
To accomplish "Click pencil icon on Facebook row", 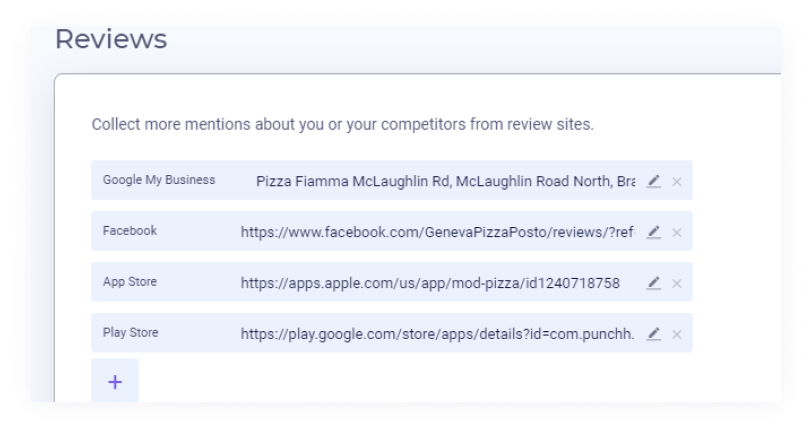I will pos(653,232).
